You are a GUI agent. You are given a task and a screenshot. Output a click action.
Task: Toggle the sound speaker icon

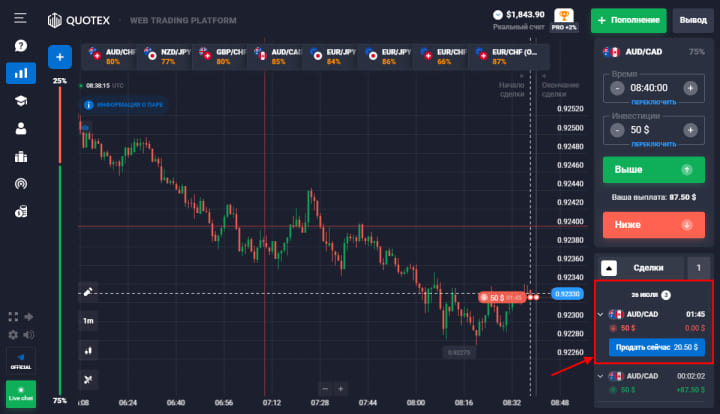28,334
